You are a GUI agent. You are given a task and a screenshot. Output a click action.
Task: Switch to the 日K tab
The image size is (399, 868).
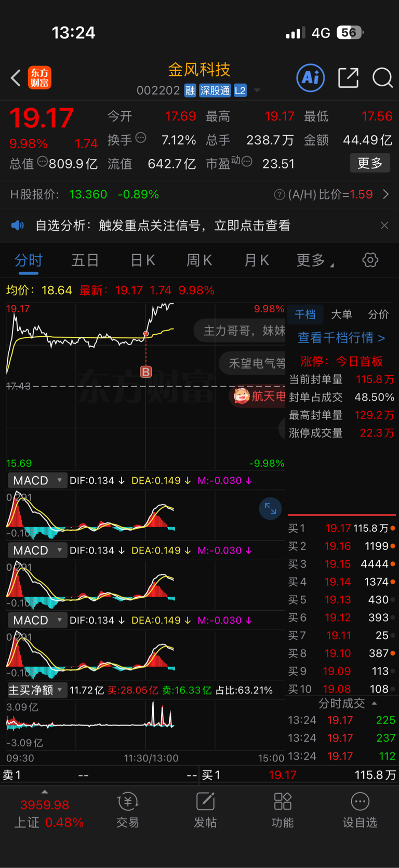tap(142, 260)
